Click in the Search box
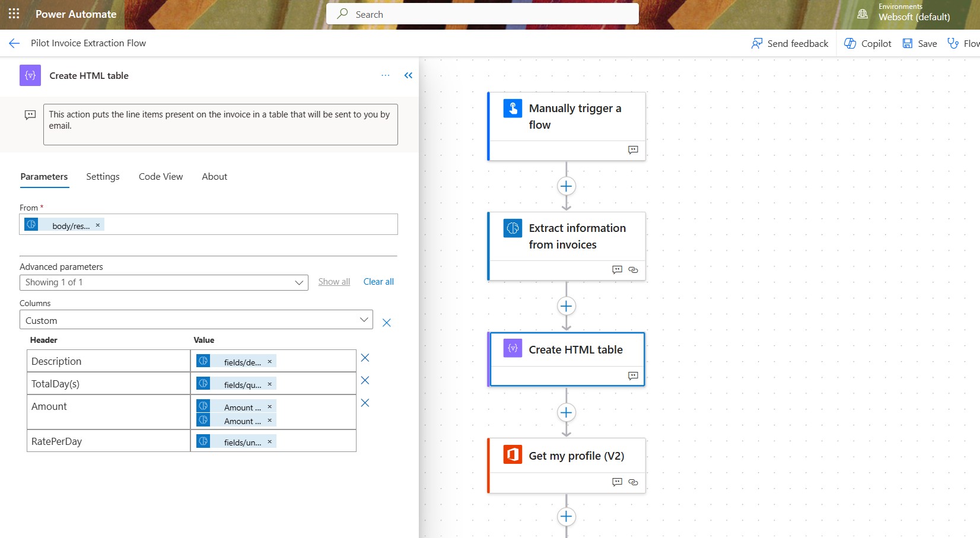Viewport: 980px width, 538px height. pyautogui.click(x=482, y=14)
